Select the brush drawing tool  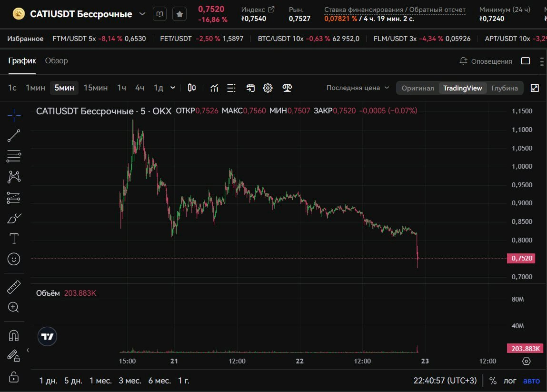[x=14, y=219]
